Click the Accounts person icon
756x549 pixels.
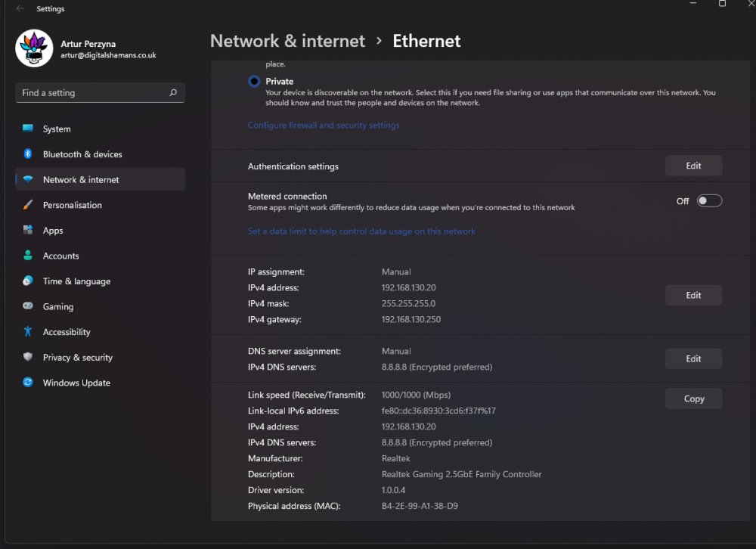(x=28, y=255)
